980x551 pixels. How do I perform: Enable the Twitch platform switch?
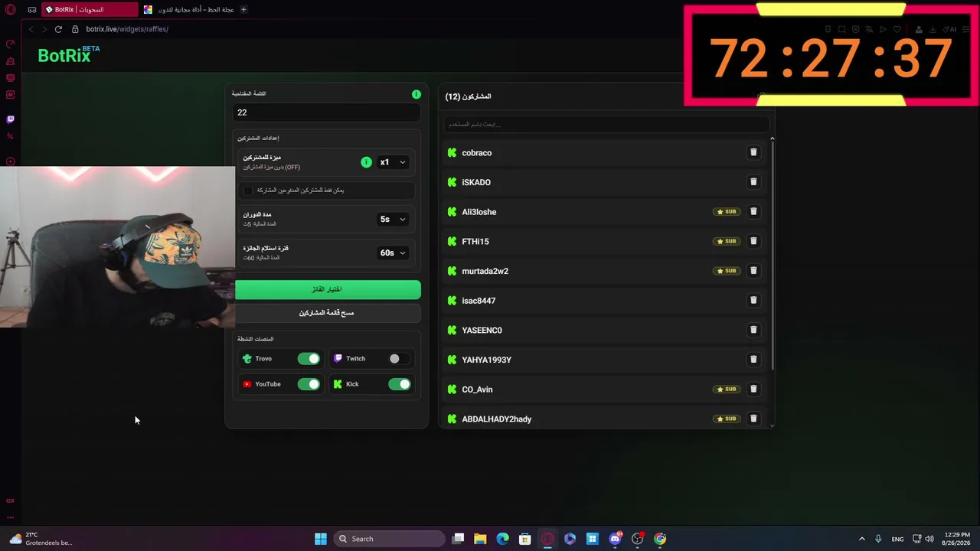coord(399,359)
